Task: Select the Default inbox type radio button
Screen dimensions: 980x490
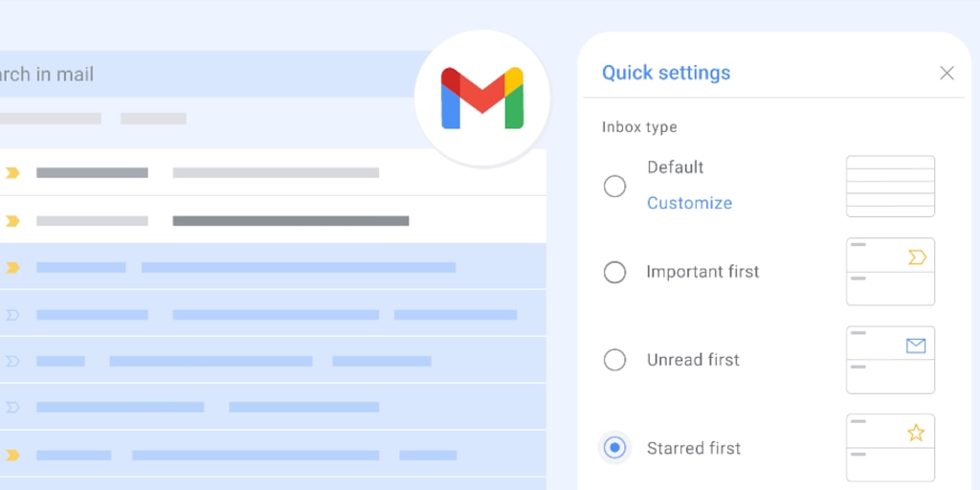Action: click(x=614, y=186)
